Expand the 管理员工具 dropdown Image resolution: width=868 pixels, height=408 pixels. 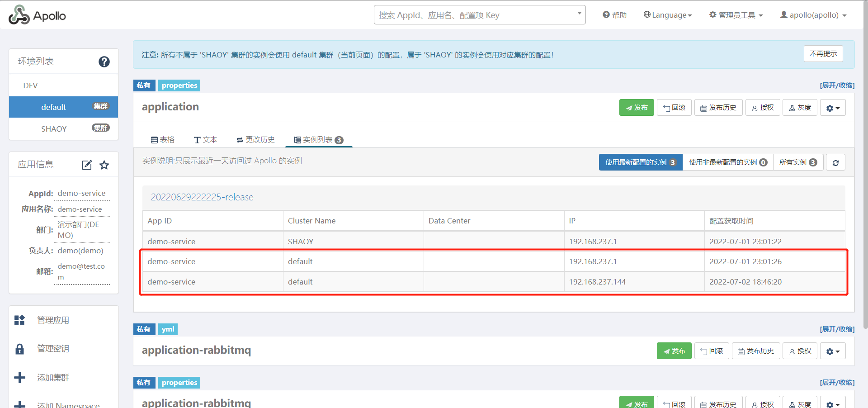736,15
